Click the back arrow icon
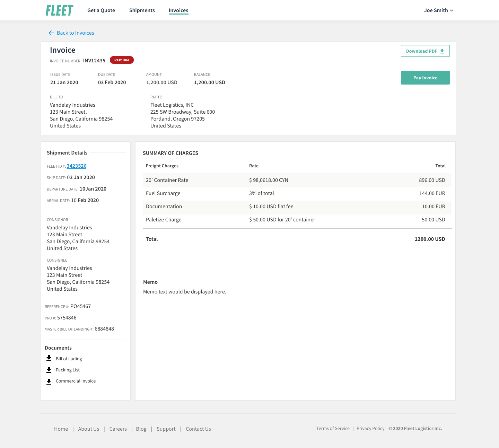 pyautogui.click(x=51, y=33)
